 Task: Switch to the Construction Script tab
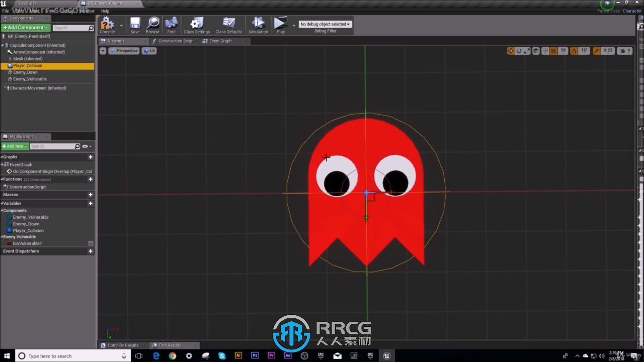point(175,41)
